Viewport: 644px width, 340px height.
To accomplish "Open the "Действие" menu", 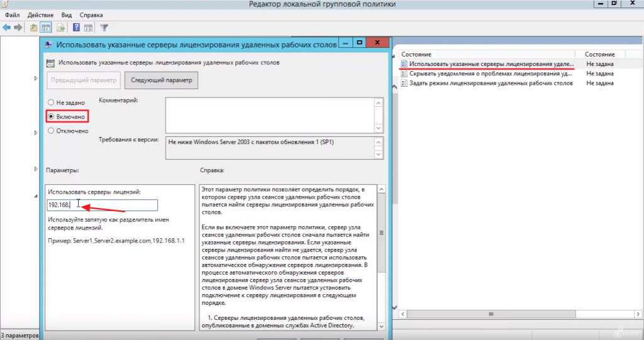I will pyautogui.click(x=40, y=14).
